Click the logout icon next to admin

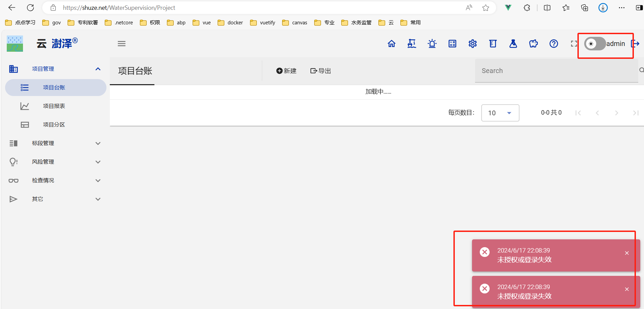pyautogui.click(x=635, y=44)
